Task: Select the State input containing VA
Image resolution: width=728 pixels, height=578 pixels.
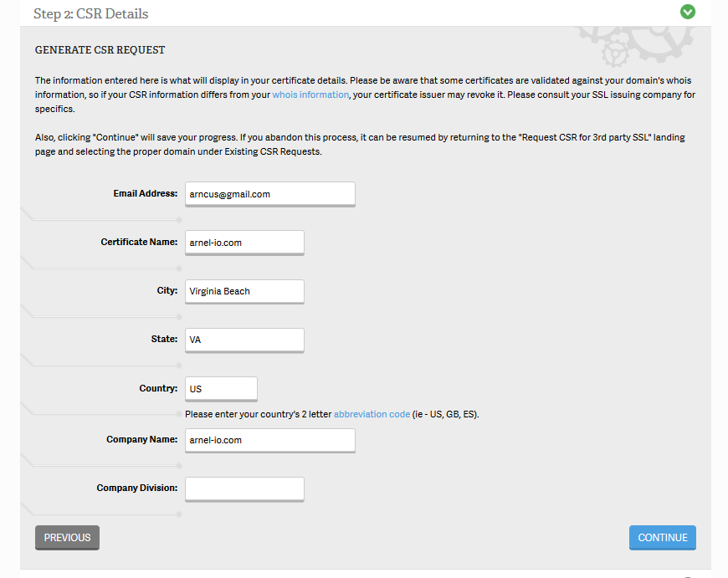Action: coord(244,340)
